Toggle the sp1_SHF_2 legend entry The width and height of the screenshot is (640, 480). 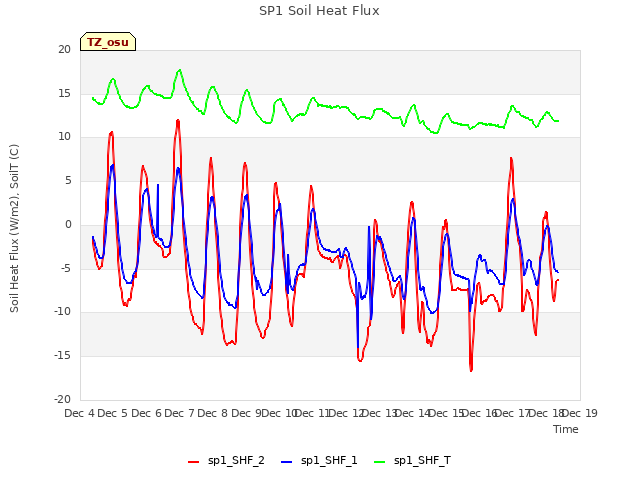point(226,461)
